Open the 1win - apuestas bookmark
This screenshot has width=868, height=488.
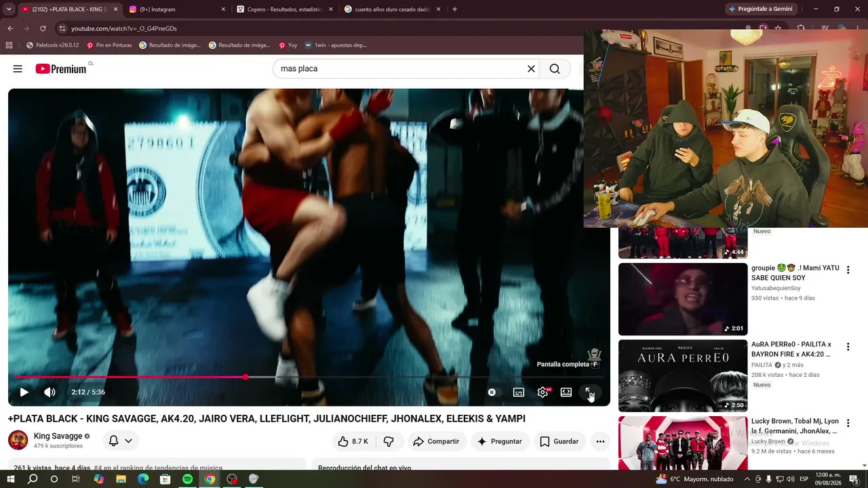tap(336, 45)
